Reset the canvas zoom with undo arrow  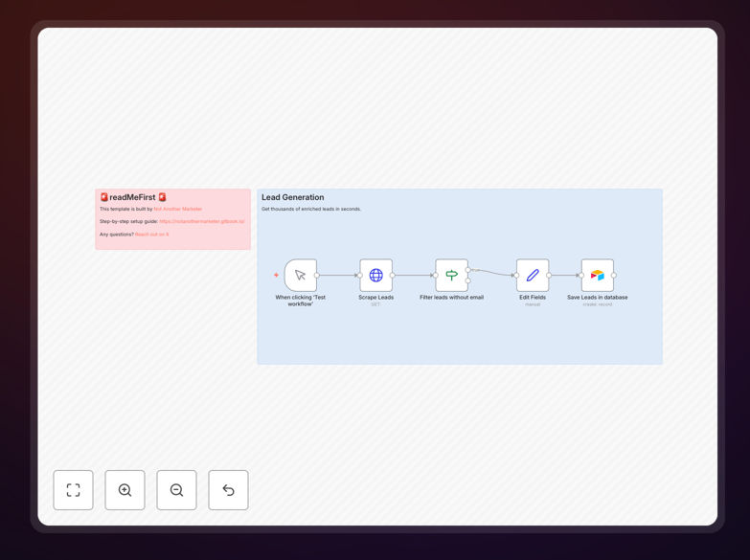click(228, 490)
